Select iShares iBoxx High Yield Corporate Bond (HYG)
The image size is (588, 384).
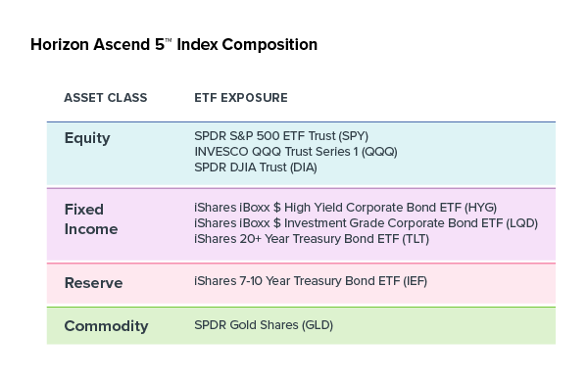pos(345,208)
